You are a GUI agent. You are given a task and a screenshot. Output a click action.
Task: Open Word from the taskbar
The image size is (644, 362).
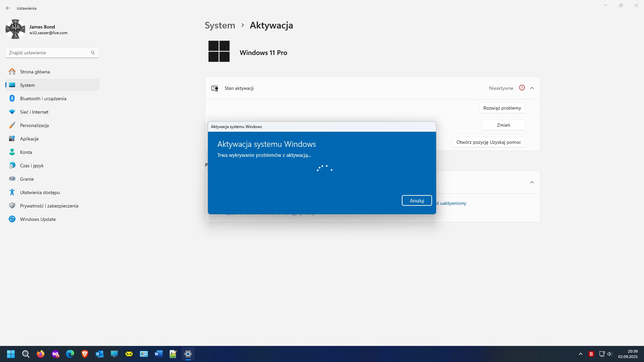click(159, 354)
